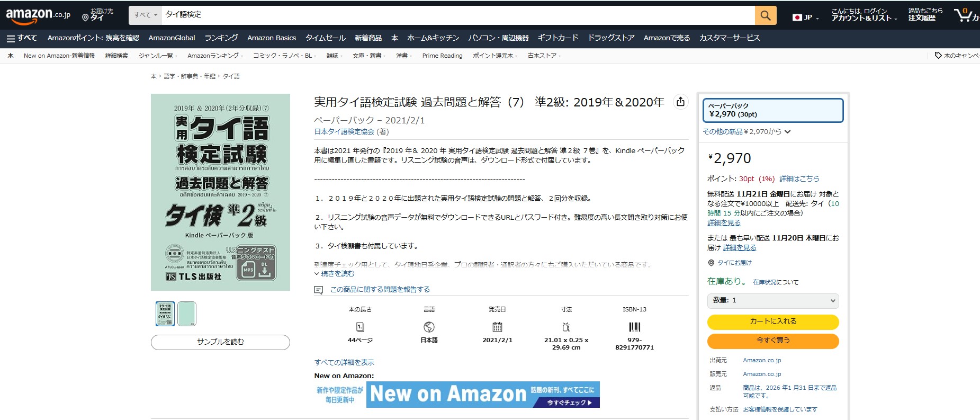Click the ISBN-13 barcode icon
This screenshot has height=420, width=980.
634,327
